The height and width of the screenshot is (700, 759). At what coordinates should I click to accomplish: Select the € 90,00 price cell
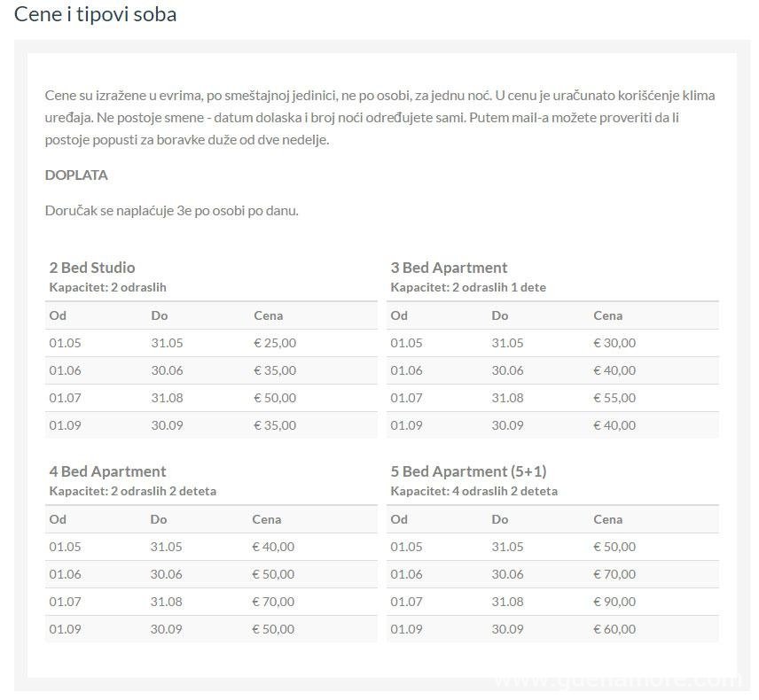pos(614,602)
